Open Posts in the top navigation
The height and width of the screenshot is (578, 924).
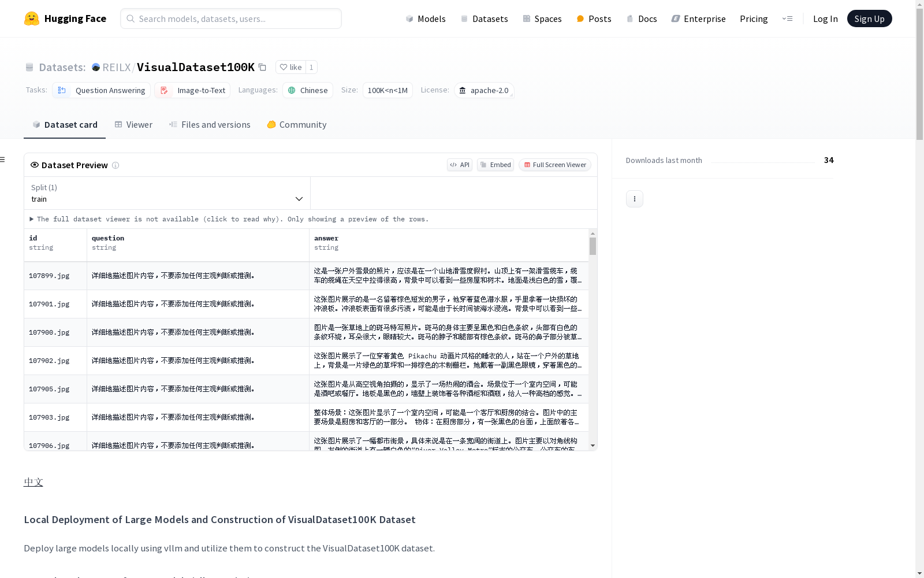(x=594, y=18)
